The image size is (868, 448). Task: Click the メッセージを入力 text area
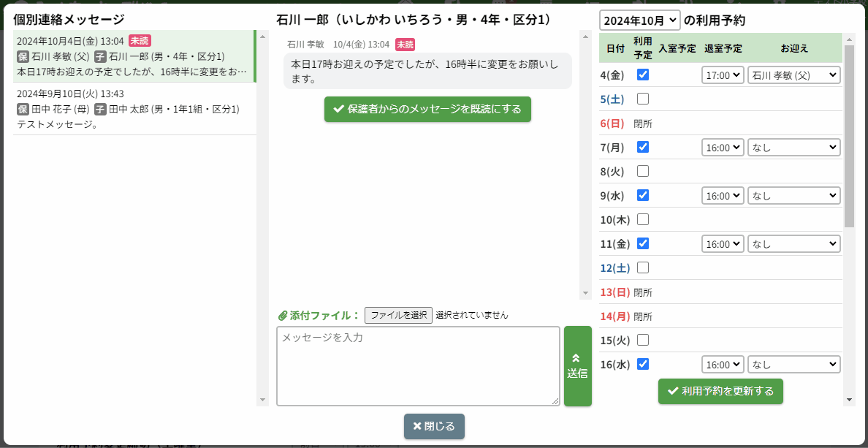point(418,365)
